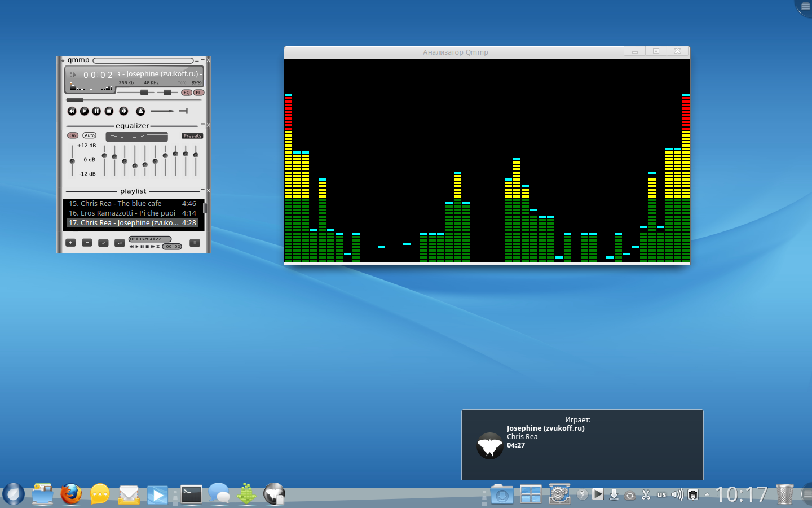812x508 pixels.
Task: Click the volume icon in system tray
Action: click(x=677, y=495)
